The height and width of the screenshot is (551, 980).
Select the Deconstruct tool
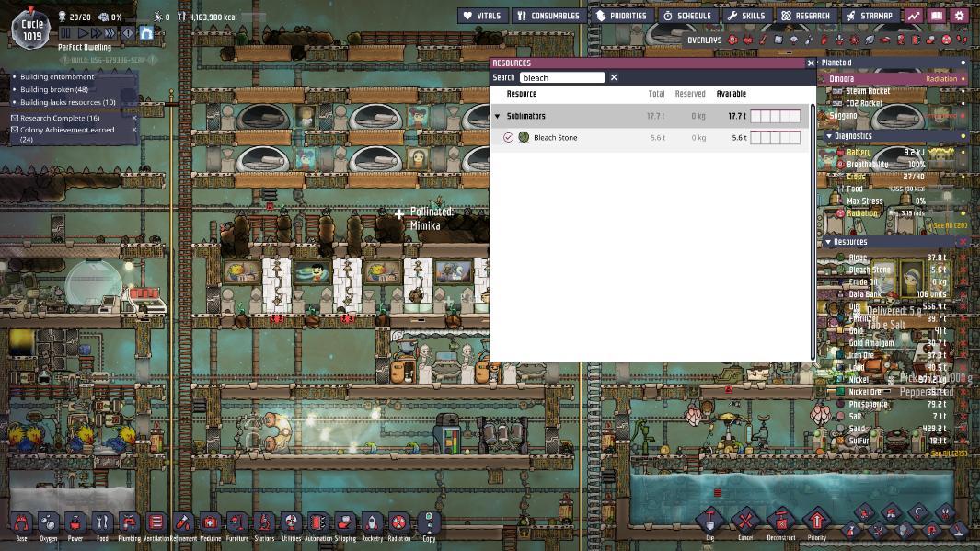[780, 522]
